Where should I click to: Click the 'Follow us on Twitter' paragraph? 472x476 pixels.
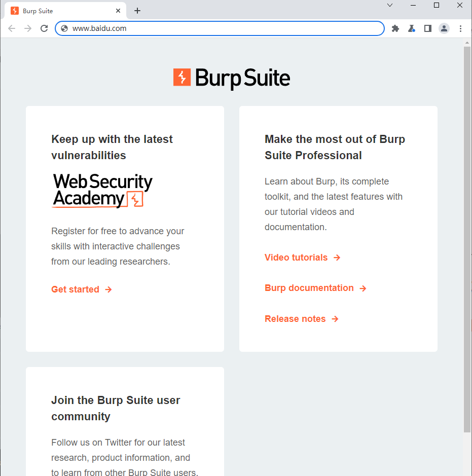124,457
